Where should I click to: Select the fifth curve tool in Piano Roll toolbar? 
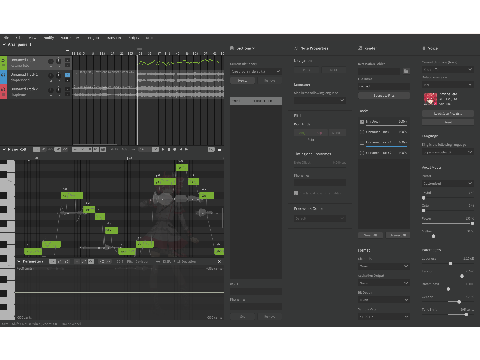point(65,150)
